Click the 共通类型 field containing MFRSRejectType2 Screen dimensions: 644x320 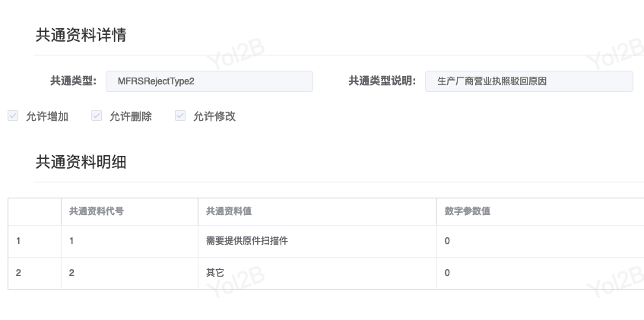209,81
